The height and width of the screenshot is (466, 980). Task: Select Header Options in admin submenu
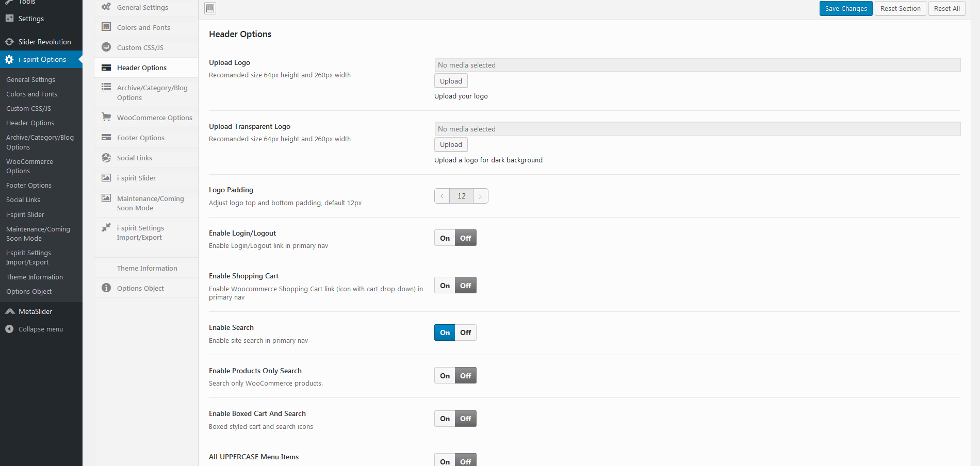(30, 123)
